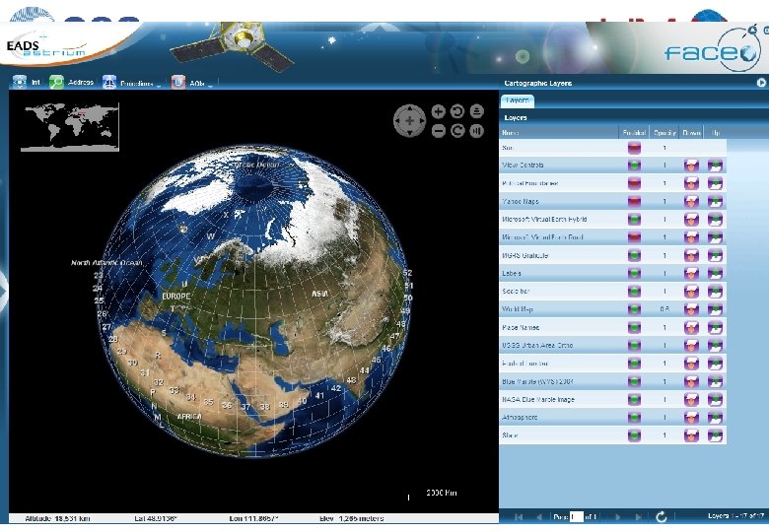Collapse the Cartographic Layers panel
Screen dimensions: 769x532
pos(761,83)
